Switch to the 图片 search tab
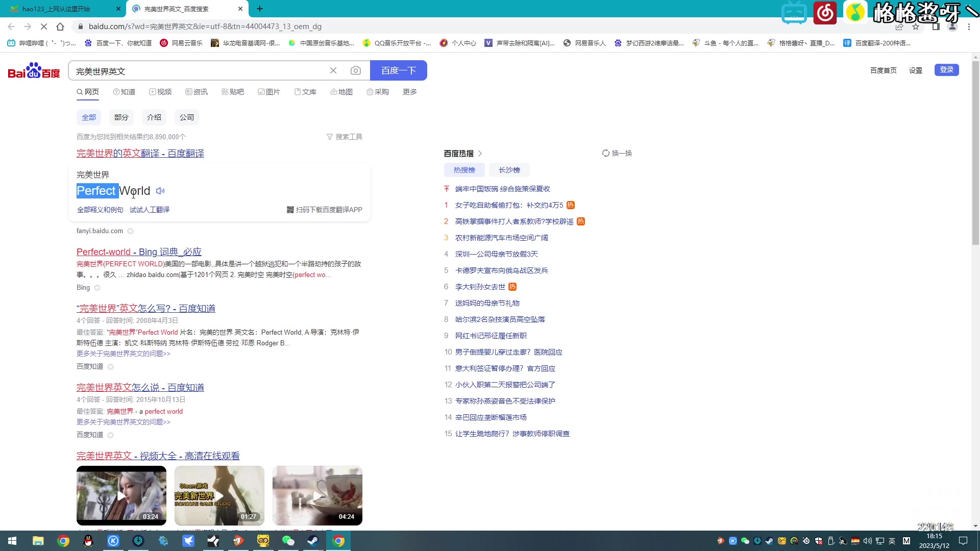This screenshot has width=980, height=551. coord(269,92)
